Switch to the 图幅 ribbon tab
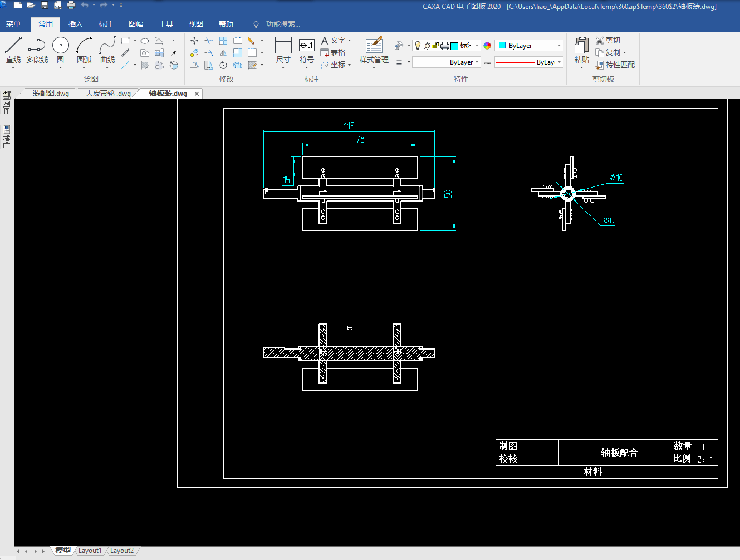This screenshot has height=560, width=740. (135, 24)
